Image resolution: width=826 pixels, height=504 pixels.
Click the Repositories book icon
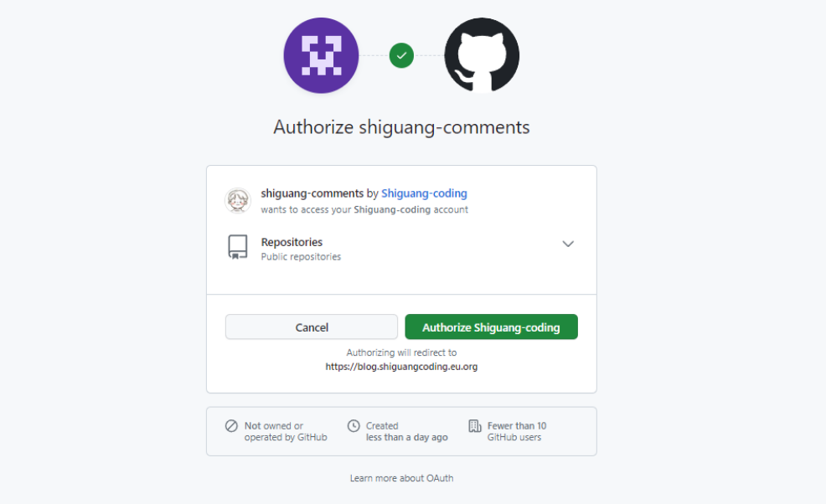click(238, 247)
